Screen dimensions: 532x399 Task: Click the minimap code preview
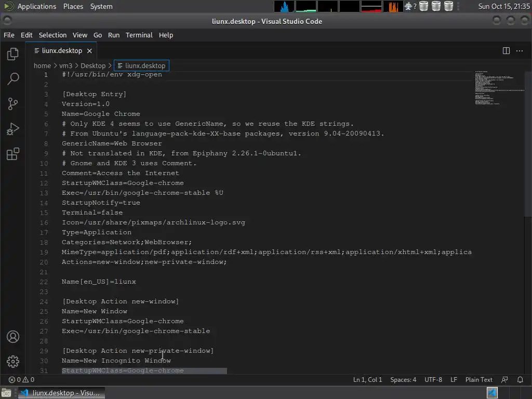(499, 88)
